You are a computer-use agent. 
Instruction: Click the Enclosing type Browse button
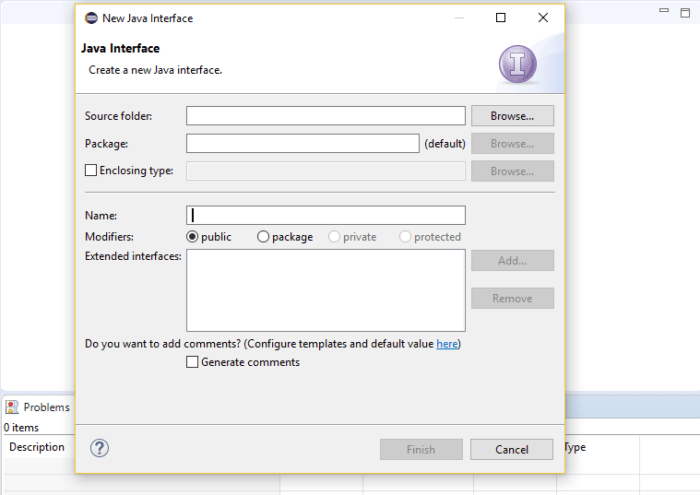coord(512,171)
